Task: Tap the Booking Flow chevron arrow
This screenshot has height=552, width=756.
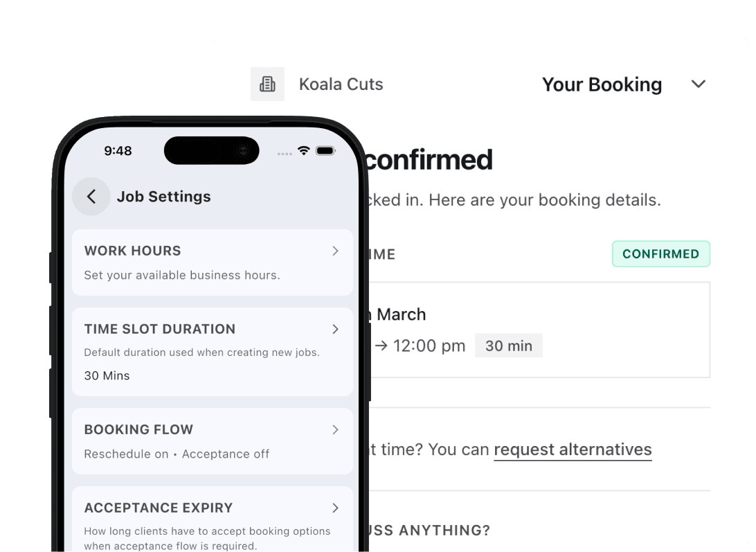Action: (x=335, y=429)
